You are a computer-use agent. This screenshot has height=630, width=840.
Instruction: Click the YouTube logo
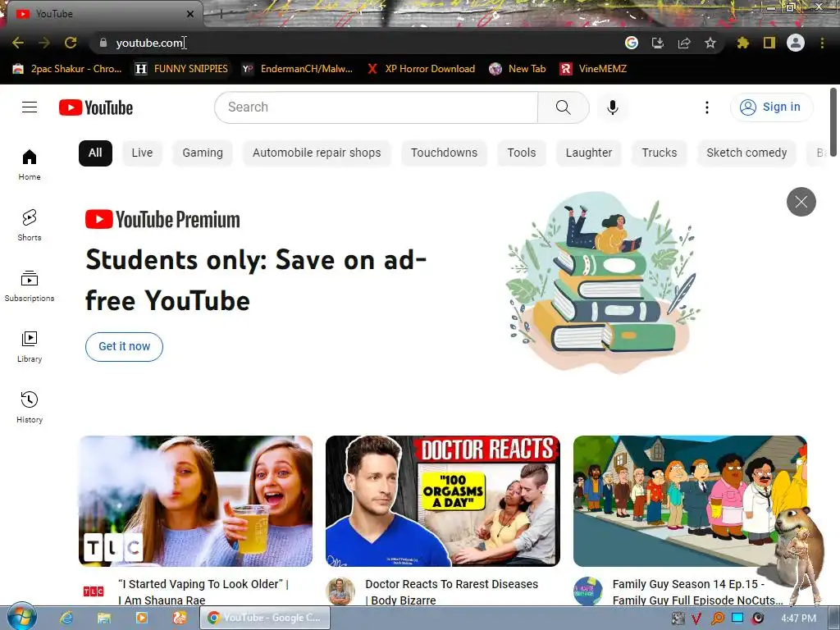(x=96, y=107)
